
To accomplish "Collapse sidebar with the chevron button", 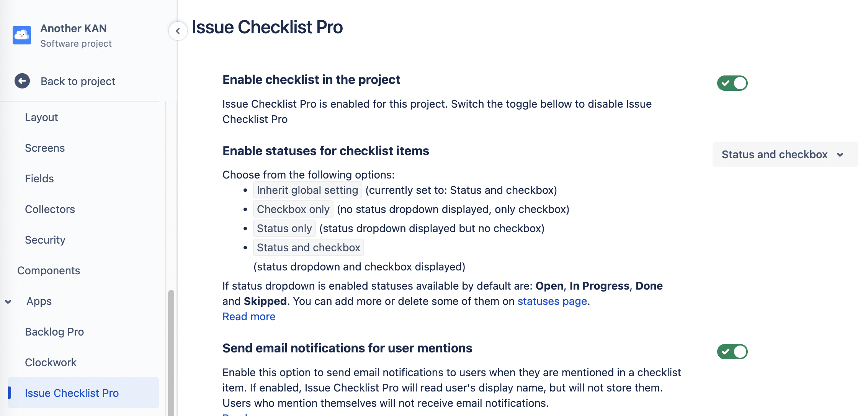I will (178, 31).
